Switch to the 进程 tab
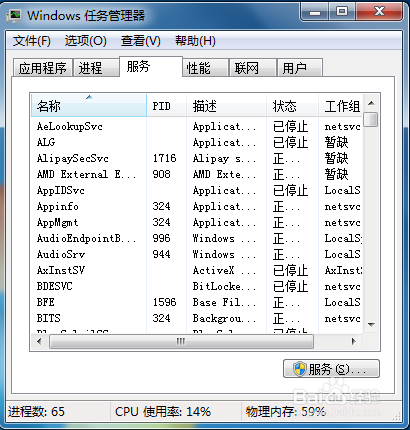This screenshot has width=410, height=430. [96, 68]
